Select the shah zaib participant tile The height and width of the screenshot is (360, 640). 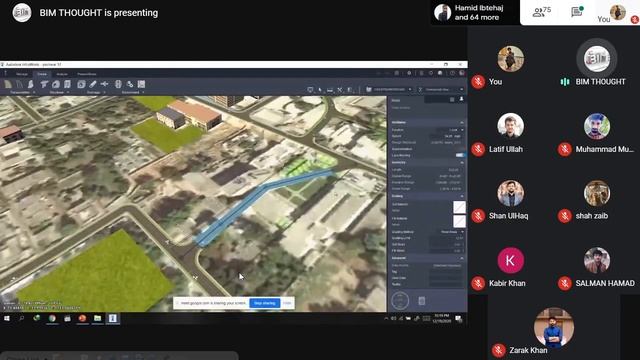pyautogui.click(x=596, y=200)
